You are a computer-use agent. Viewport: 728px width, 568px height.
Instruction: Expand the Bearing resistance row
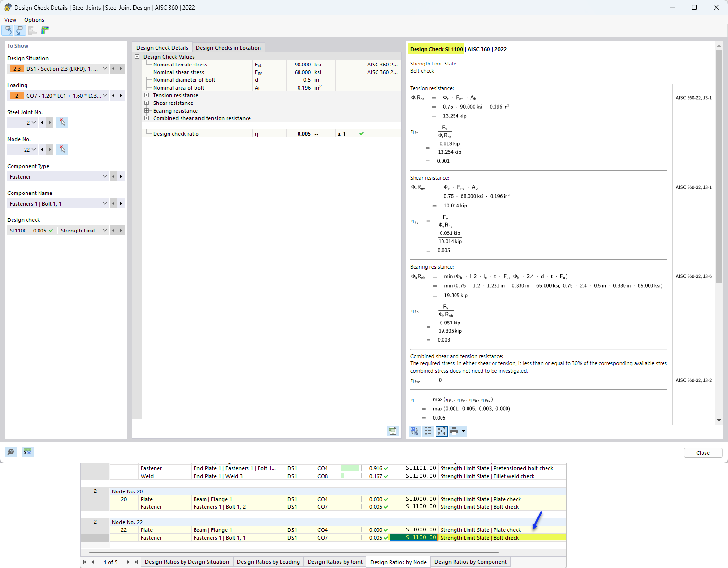pyautogui.click(x=147, y=111)
